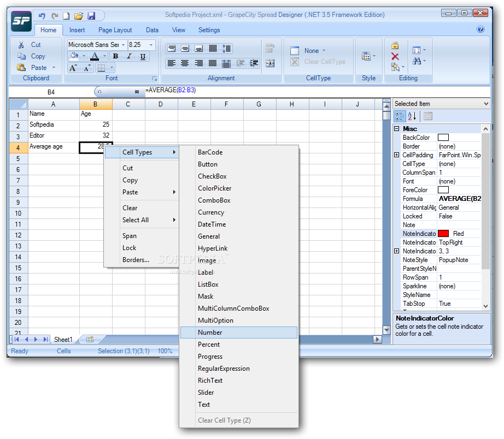
Task: Sort properties alphabetically with A-Z icon
Action: [412, 116]
